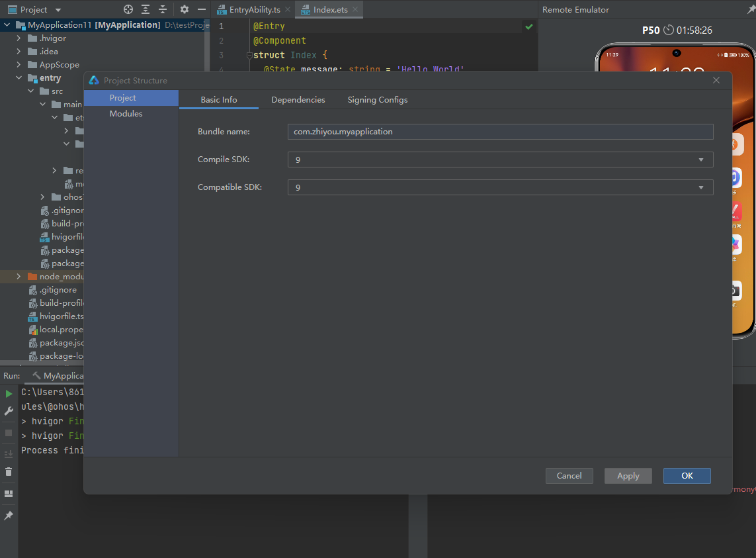The height and width of the screenshot is (558, 756).
Task: Click the pin tab icon in Run panel
Action: coord(9,516)
